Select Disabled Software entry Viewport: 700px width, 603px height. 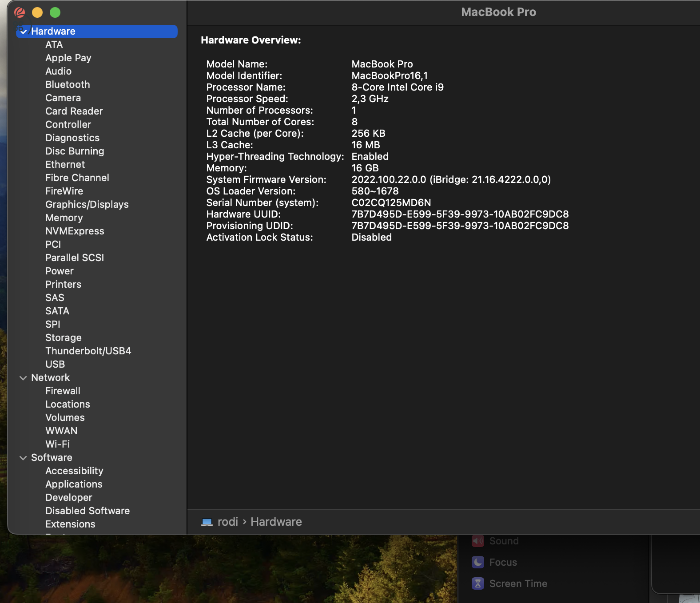coord(87,511)
